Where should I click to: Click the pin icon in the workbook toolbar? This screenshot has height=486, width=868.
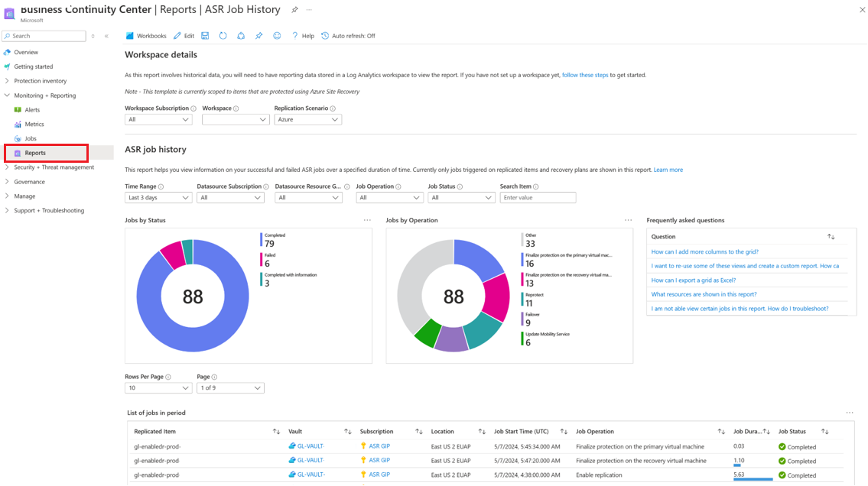coord(258,36)
